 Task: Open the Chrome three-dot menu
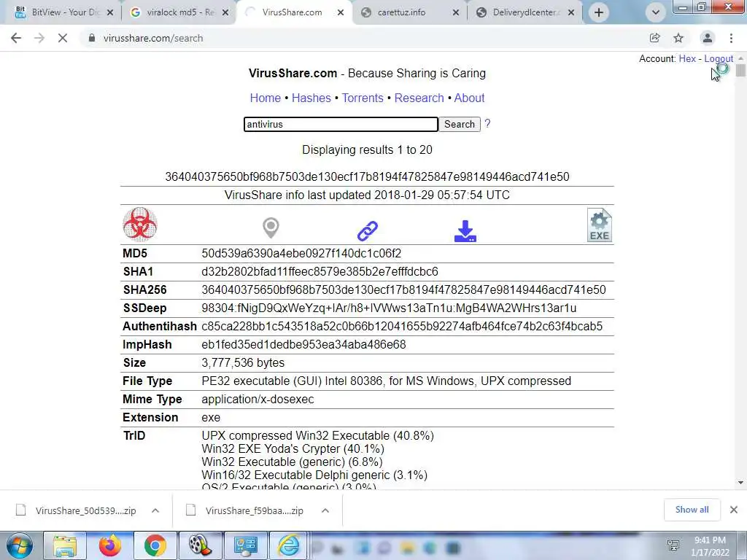[x=731, y=38]
